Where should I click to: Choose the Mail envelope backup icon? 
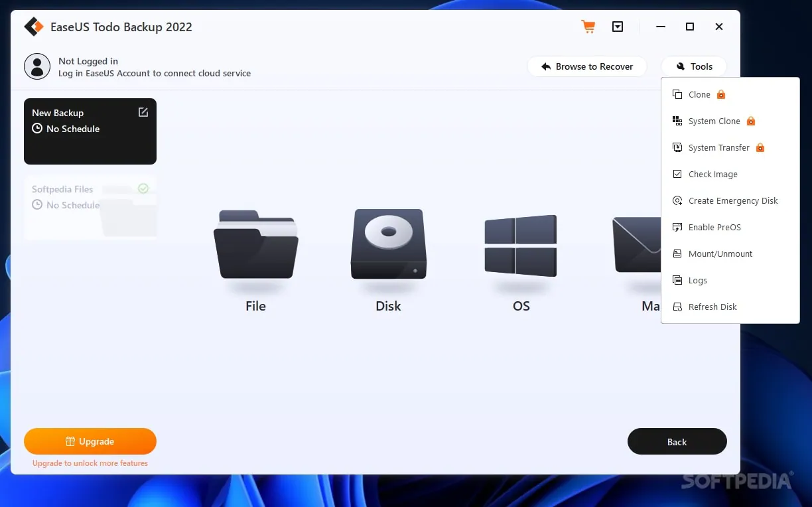pos(636,244)
